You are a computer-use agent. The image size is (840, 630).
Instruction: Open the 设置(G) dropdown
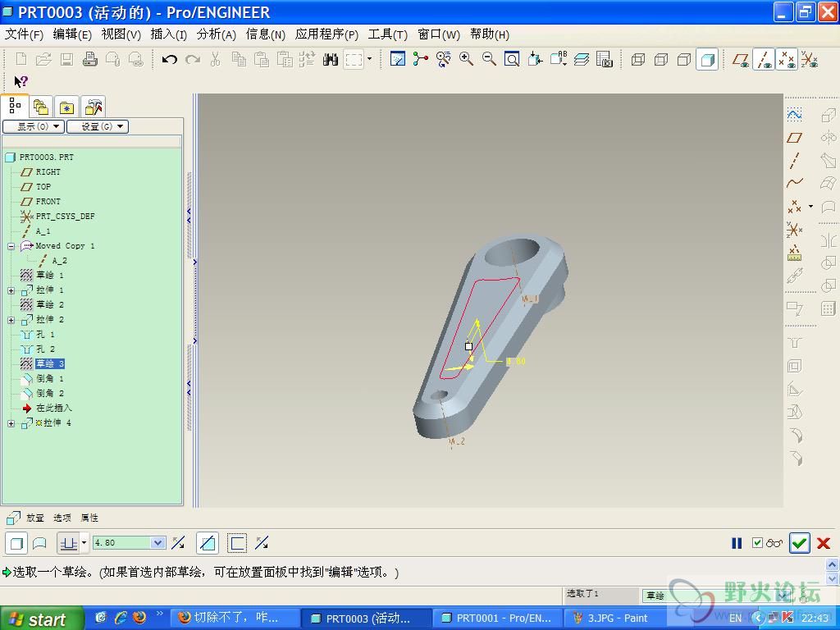[98, 126]
